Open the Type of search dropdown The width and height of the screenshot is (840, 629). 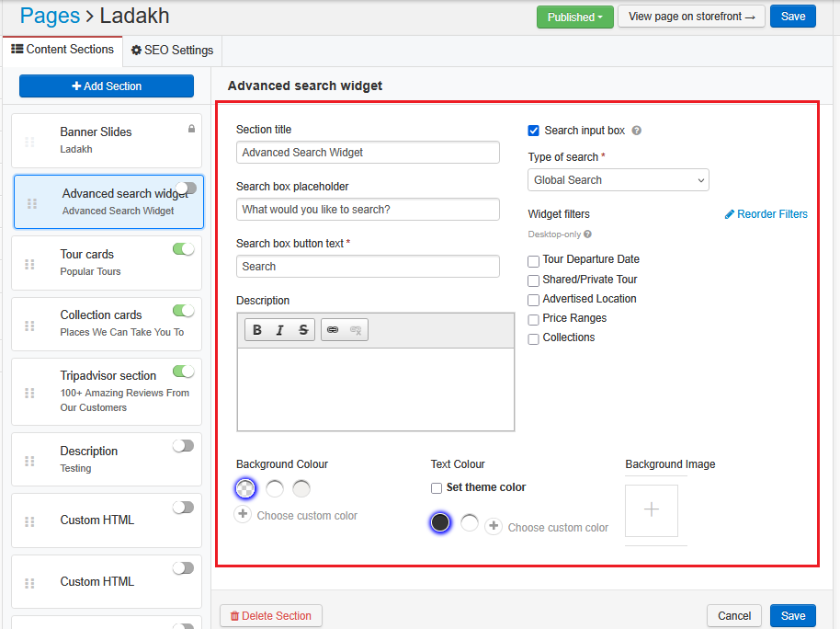[x=618, y=180]
